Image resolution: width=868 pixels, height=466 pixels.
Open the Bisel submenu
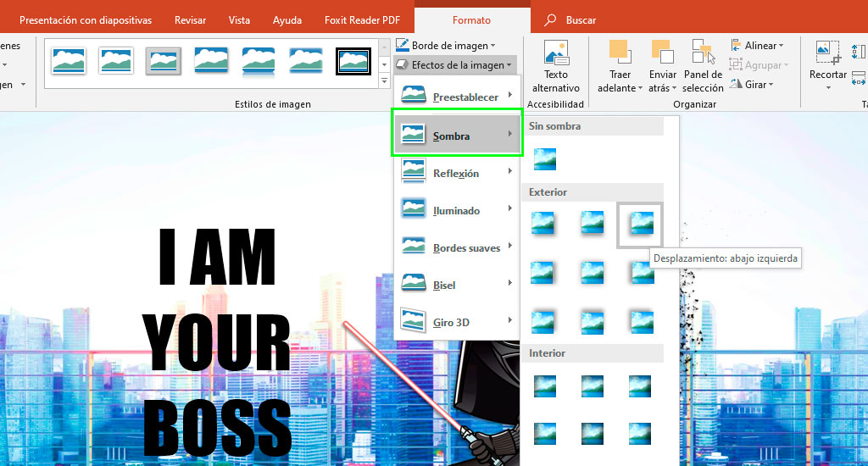click(x=457, y=285)
